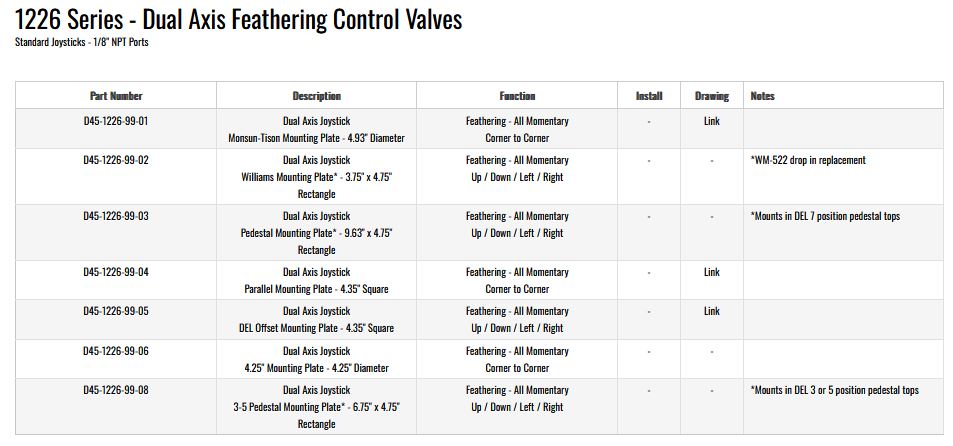Click the Function column header
This screenshot has width=953, height=446.
click(x=517, y=96)
